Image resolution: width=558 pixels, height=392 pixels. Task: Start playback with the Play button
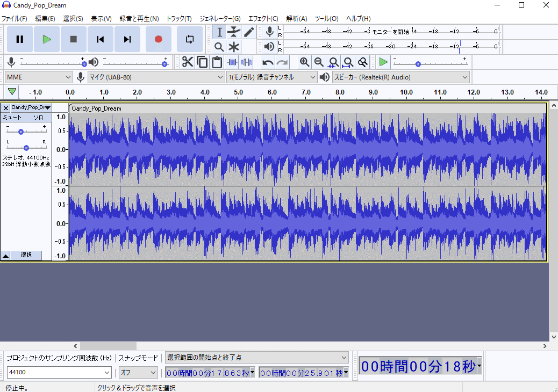pos(47,39)
